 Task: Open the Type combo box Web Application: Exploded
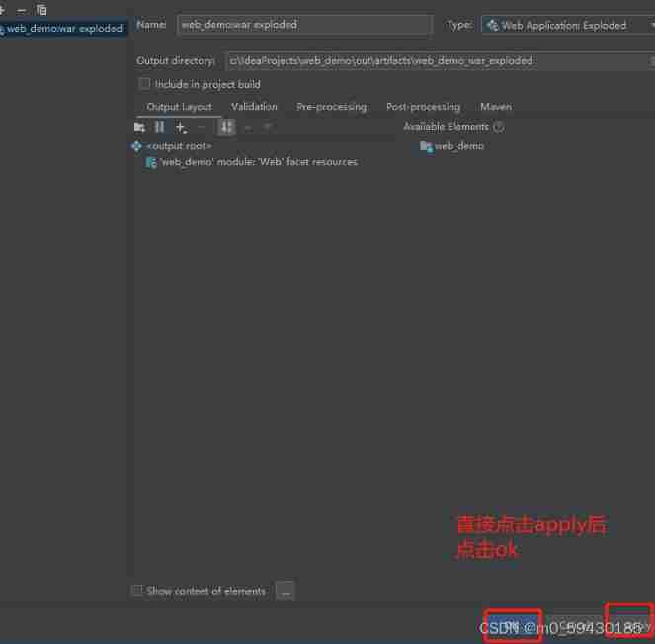[x=567, y=25]
